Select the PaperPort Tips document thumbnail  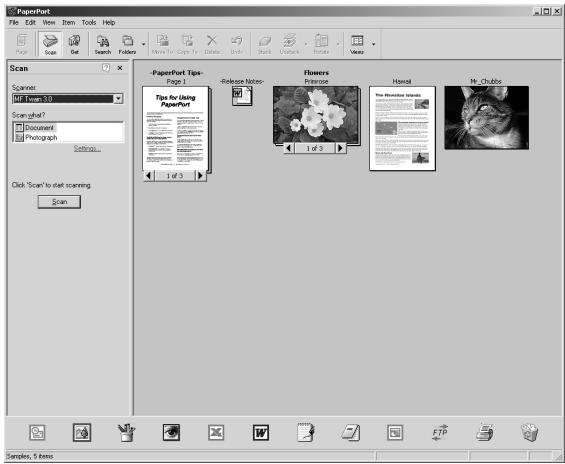pyautogui.click(x=175, y=128)
